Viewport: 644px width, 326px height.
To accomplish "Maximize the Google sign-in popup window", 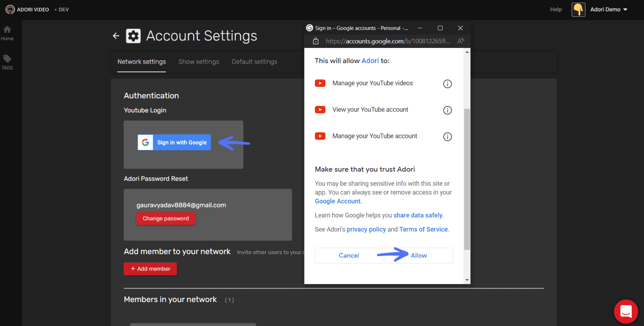I will [440, 28].
